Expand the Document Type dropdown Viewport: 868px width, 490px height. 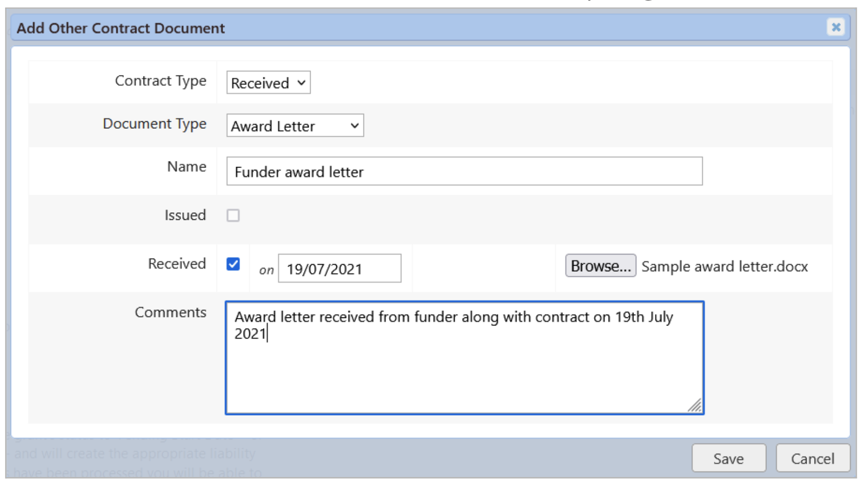coord(295,126)
